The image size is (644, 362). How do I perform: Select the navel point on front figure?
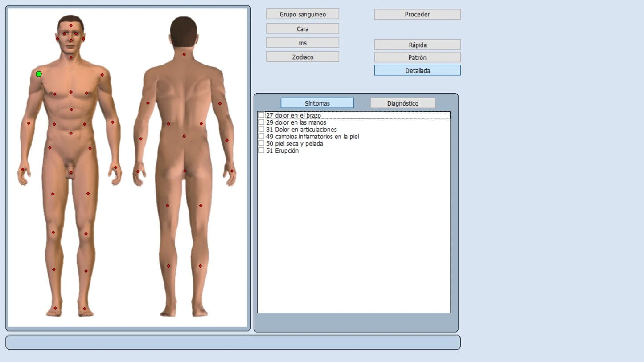(71, 133)
